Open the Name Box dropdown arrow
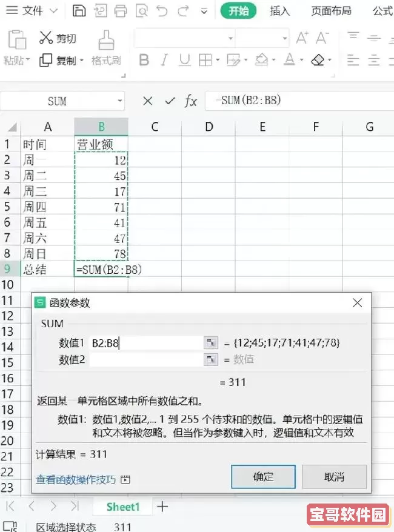 120,101
